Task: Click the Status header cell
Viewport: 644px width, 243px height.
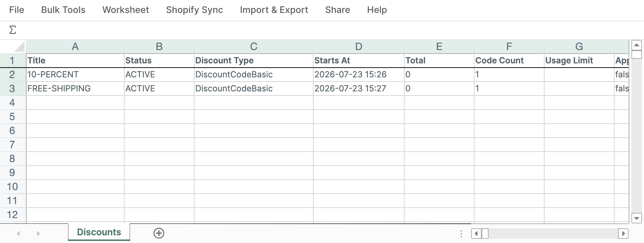Action: (x=159, y=61)
